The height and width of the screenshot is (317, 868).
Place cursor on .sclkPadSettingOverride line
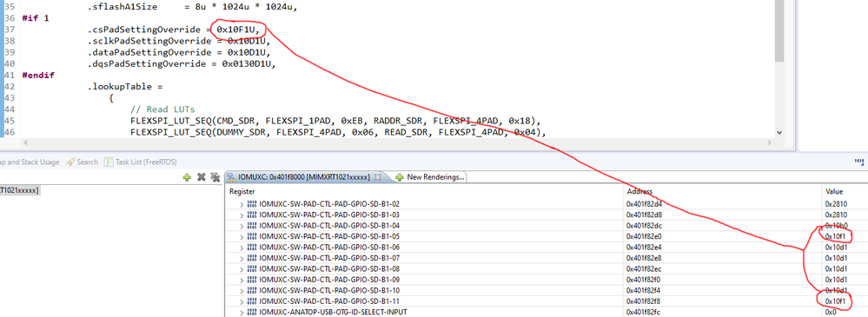[x=178, y=41]
